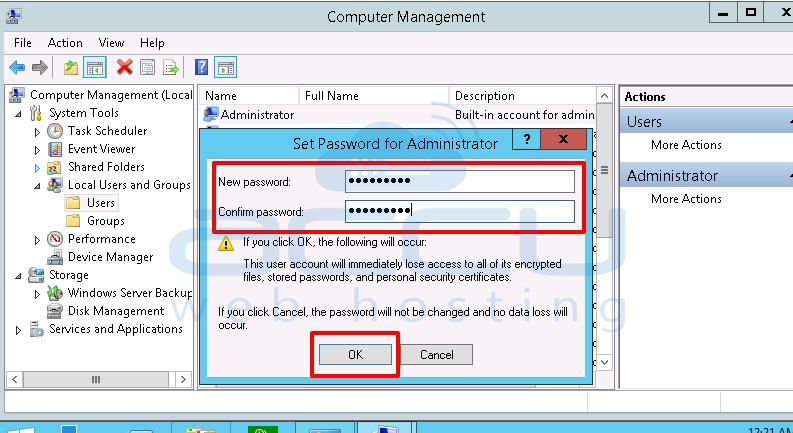Click the Forward arrow toolbar icon
Screen dimensions: 793x433
click(39, 67)
